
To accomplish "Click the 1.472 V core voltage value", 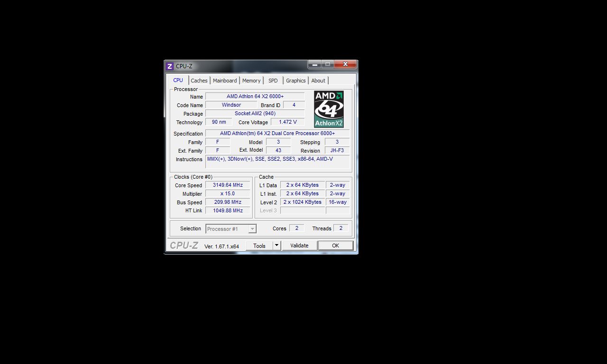I will pos(288,122).
